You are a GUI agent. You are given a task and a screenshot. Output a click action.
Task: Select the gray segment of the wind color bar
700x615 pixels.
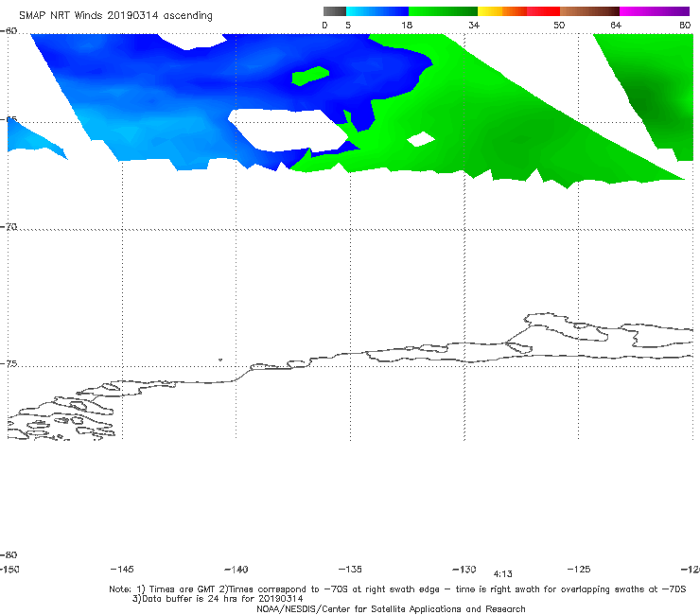tap(334, 11)
